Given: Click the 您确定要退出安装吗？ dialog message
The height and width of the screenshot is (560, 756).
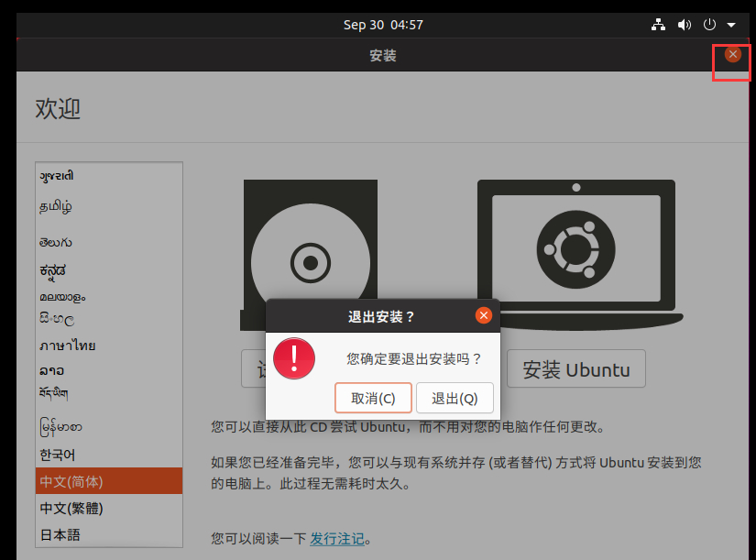Looking at the screenshot, I should pos(414,358).
